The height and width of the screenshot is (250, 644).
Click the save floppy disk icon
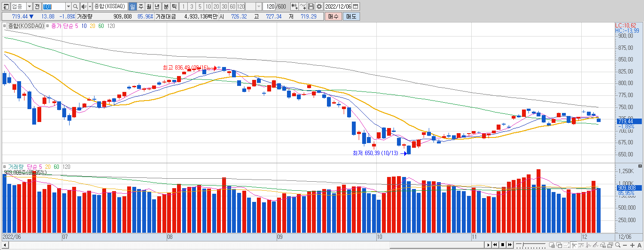click(311, 6)
